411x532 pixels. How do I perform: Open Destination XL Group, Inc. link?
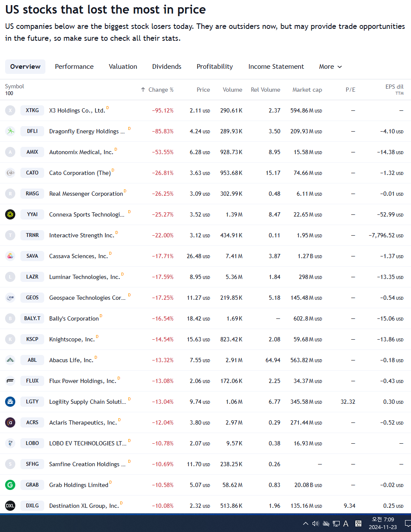(84, 506)
